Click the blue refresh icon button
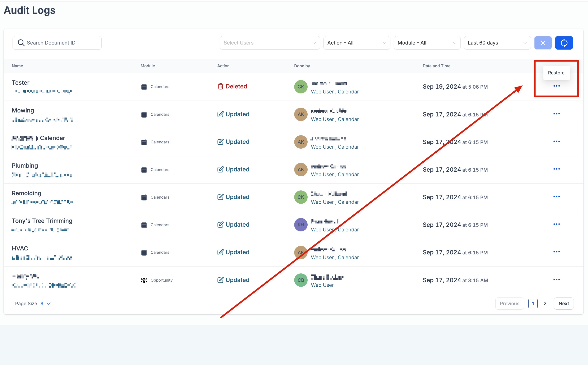The height and width of the screenshot is (365, 588). [x=564, y=43]
